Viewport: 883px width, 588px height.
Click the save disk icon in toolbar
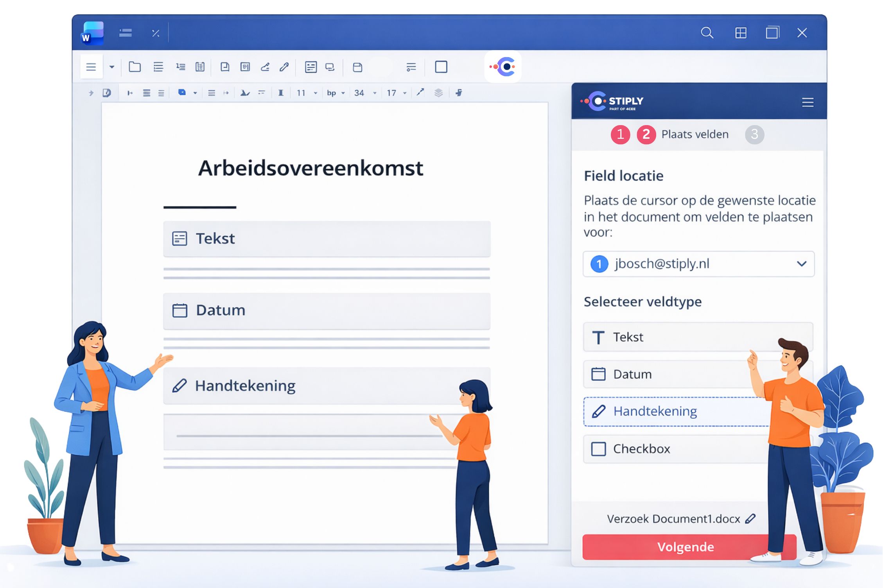(x=357, y=67)
